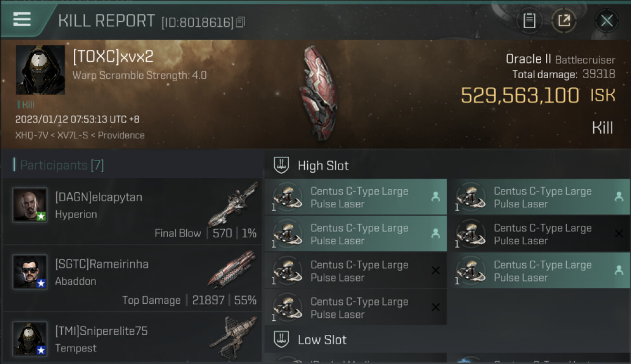Click the Tempest ship icon
631x364 pixels.
[234, 337]
